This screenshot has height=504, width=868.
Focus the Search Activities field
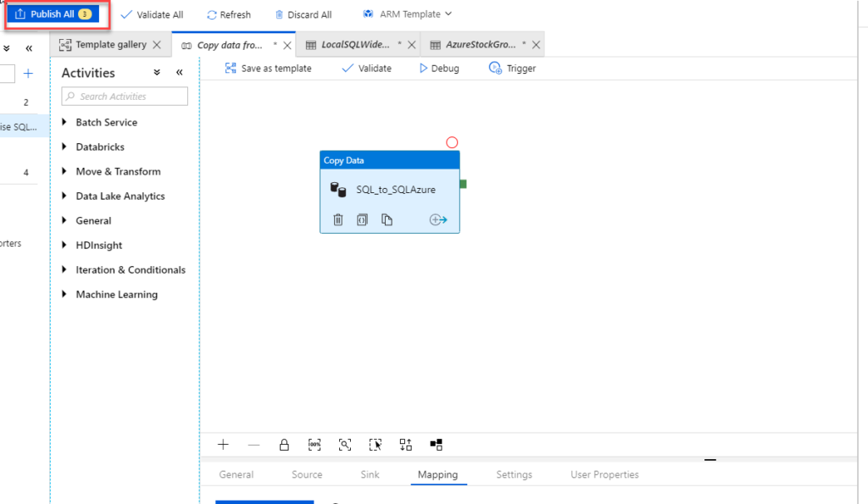(x=125, y=97)
